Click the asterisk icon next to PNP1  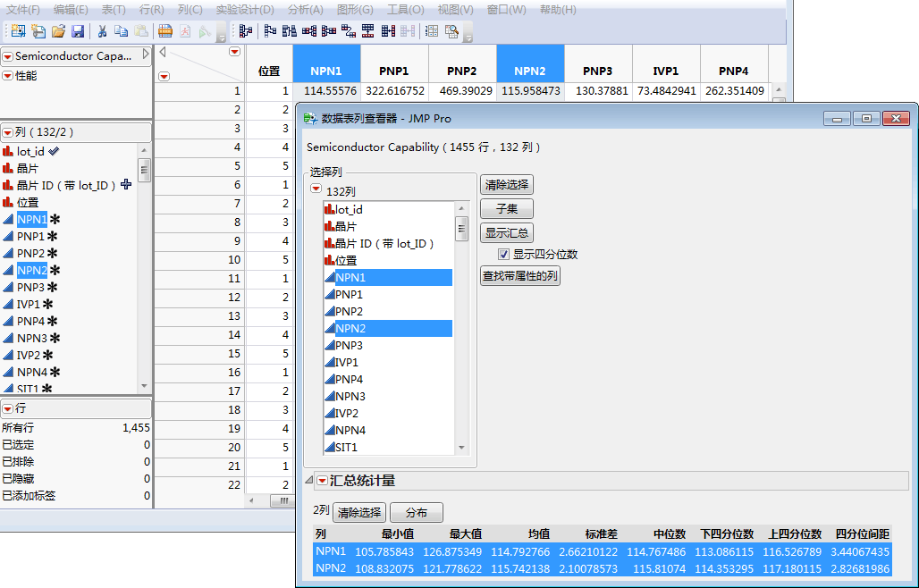pos(52,236)
